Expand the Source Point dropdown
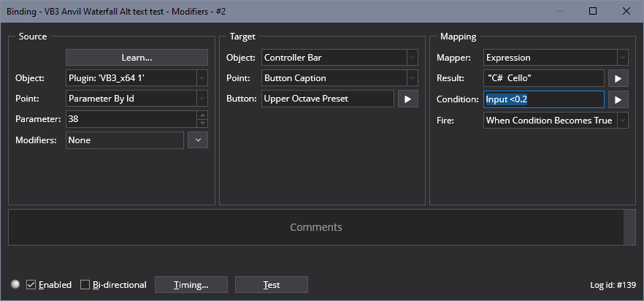Viewport: 644px width, 301px height. [202, 99]
